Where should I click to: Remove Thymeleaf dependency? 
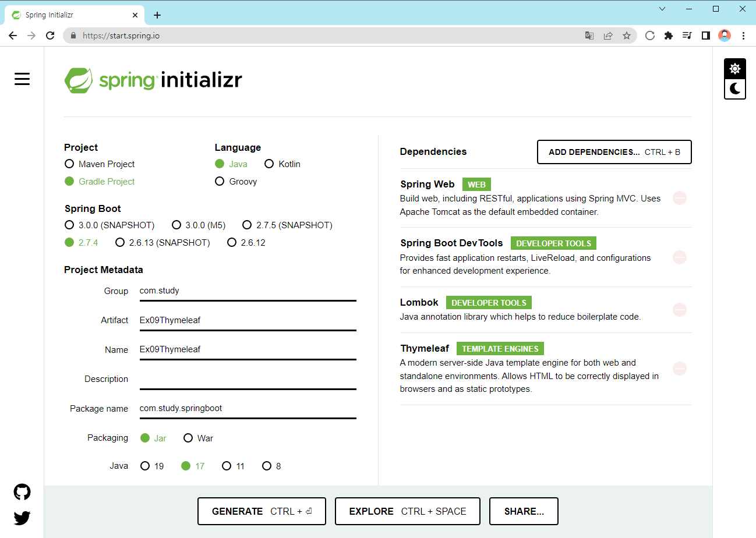[x=679, y=369]
